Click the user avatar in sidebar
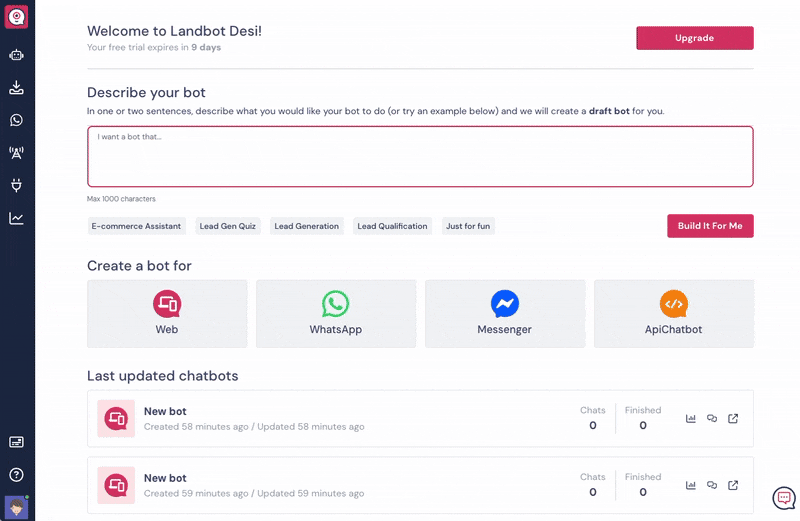The width and height of the screenshot is (800, 521). [17, 507]
